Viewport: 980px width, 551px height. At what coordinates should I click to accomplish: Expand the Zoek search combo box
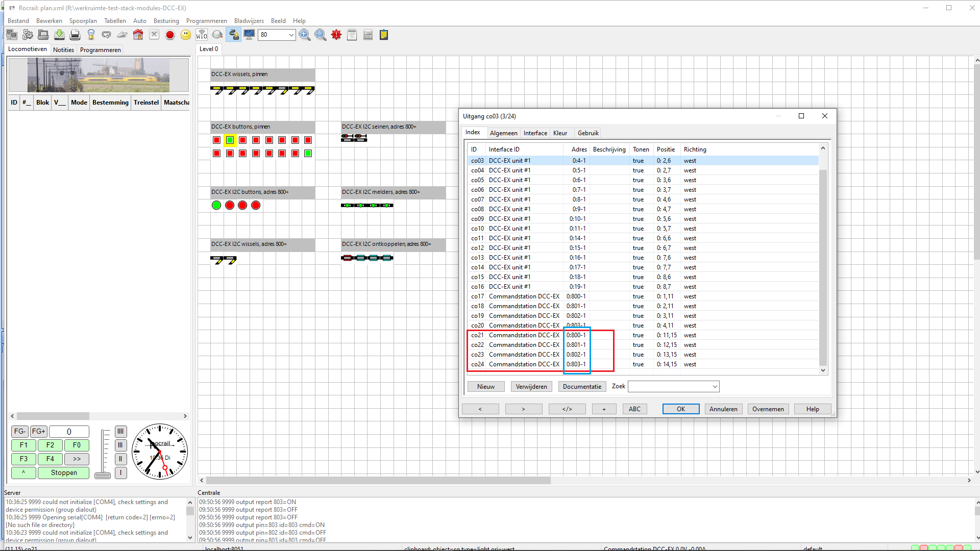pyautogui.click(x=715, y=387)
